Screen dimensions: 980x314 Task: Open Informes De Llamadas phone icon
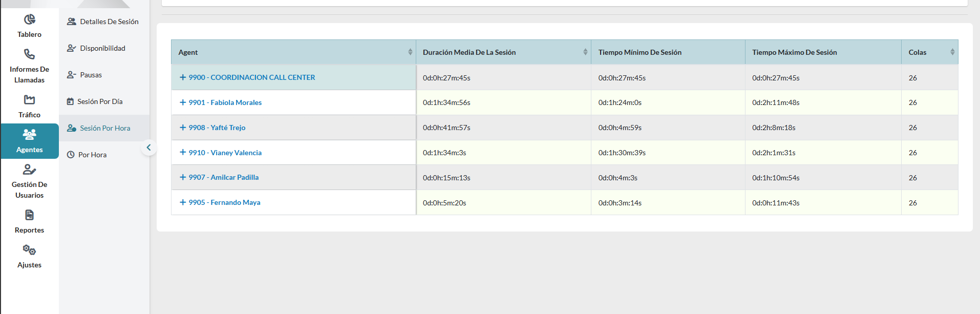tap(30, 54)
